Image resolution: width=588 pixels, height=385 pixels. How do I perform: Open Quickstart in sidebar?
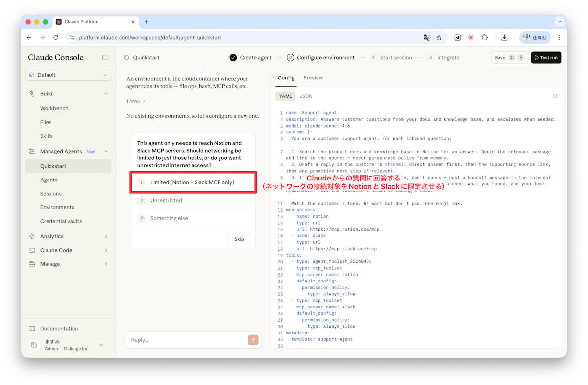pyautogui.click(x=68, y=166)
